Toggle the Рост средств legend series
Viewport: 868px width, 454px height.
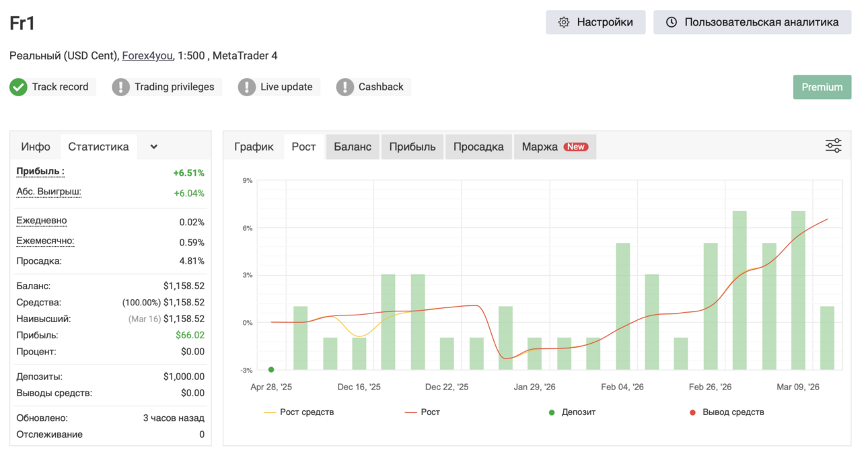click(298, 412)
